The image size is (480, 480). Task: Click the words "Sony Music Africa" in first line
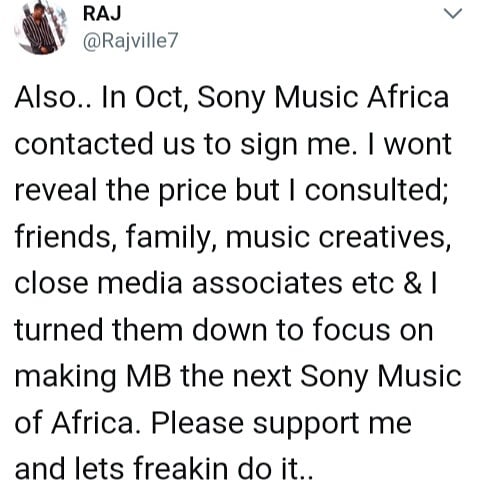click(323, 98)
